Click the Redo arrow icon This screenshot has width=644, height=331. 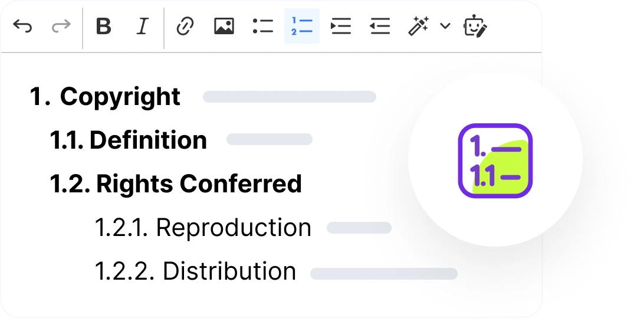tap(61, 27)
